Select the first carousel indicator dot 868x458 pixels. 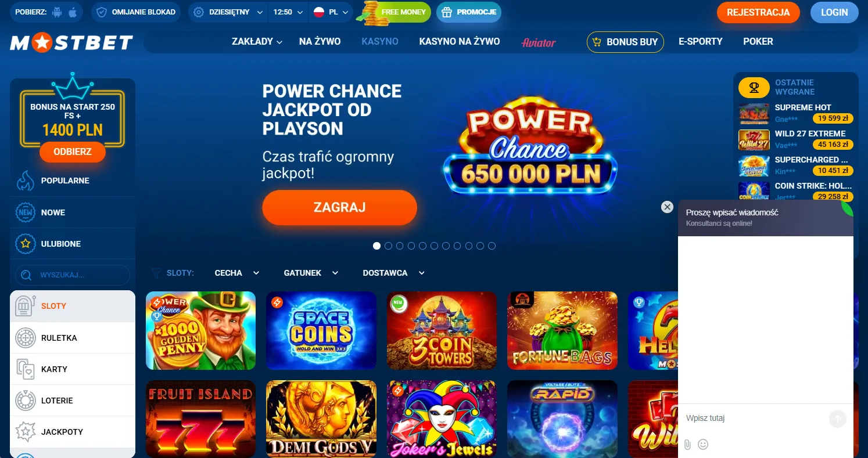[x=376, y=246]
